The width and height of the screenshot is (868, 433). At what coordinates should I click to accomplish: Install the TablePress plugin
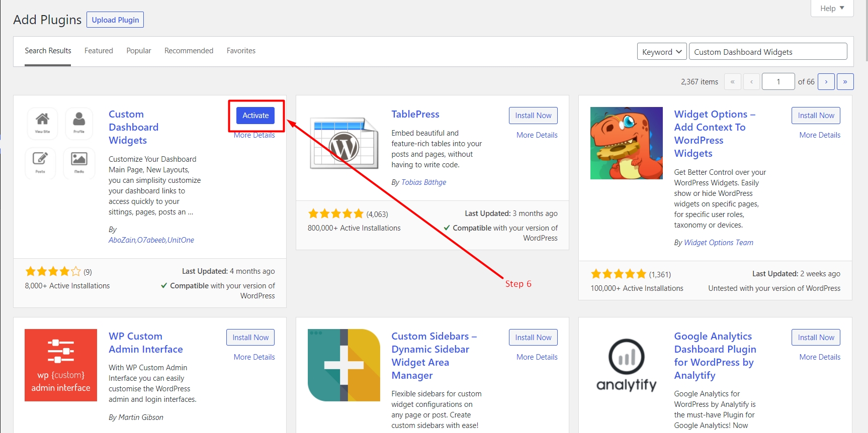pyautogui.click(x=533, y=116)
